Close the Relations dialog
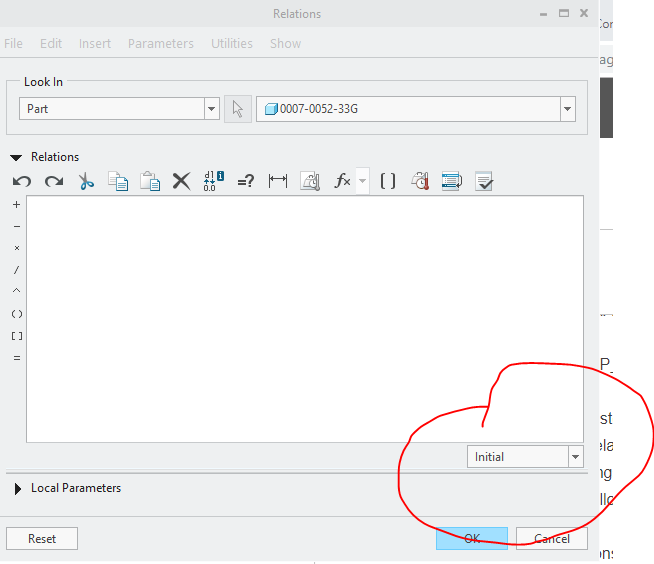The height and width of the screenshot is (564, 654). click(x=584, y=13)
